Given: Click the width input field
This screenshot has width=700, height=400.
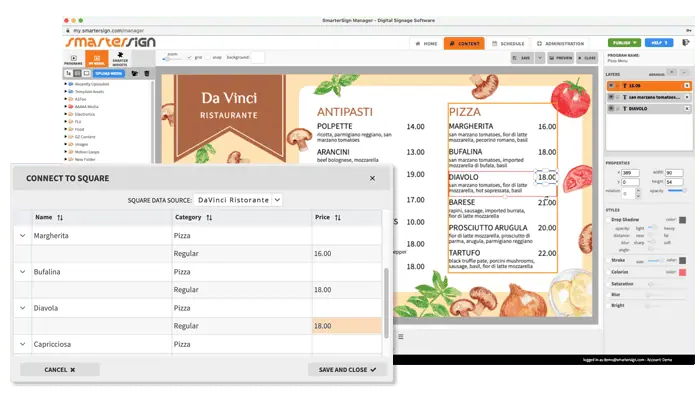Looking at the screenshot, I should (x=674, y=173).
